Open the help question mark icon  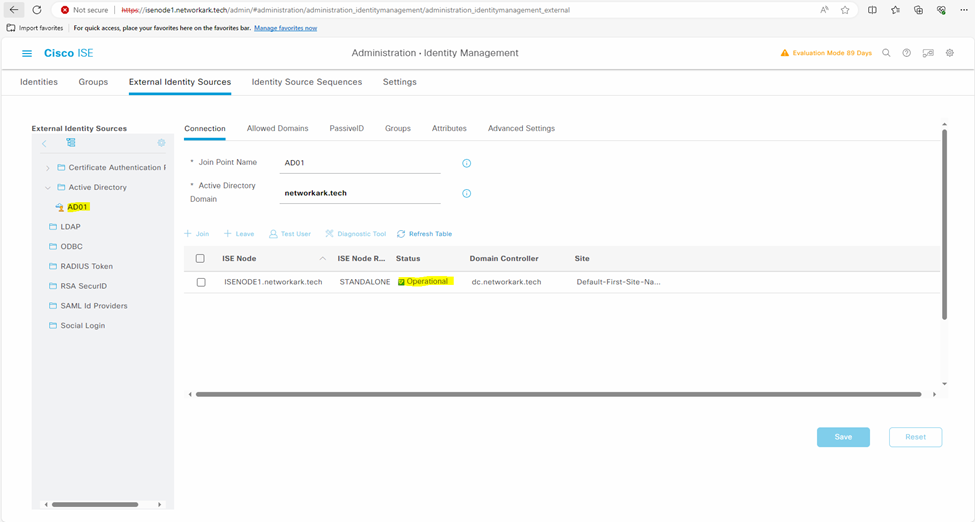click(907, 53)
